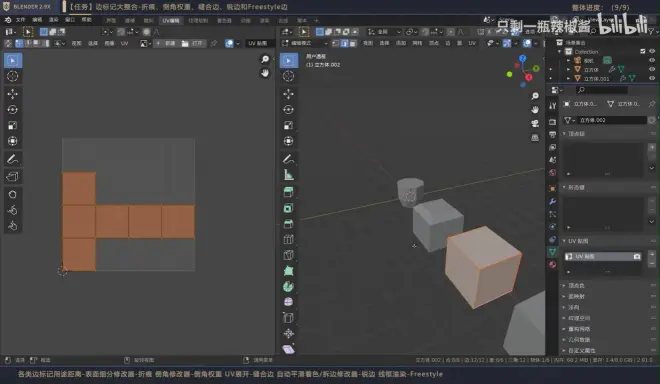Select the Move tool in UV editor
660x384 pixels.
(x=13, y=93)
